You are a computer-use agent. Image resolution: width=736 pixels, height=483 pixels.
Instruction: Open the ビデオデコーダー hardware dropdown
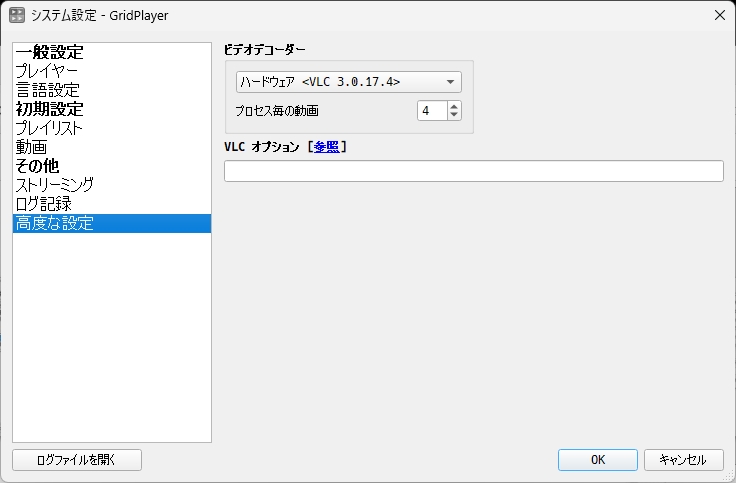point(348,82)
